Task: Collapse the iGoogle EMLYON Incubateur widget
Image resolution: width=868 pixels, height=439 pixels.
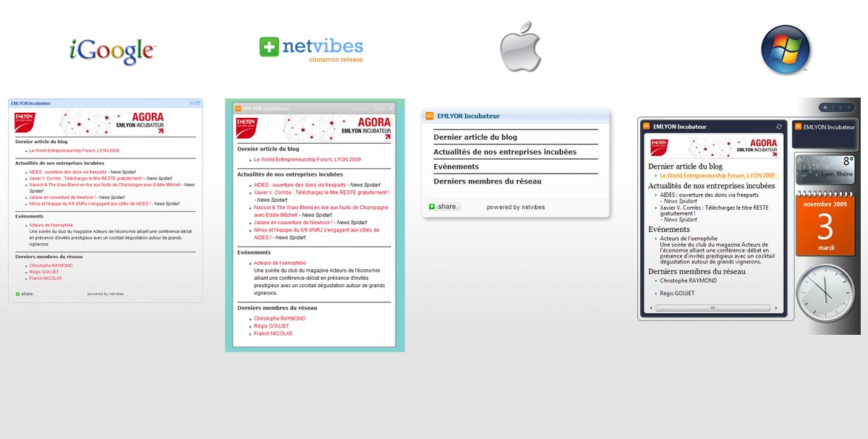Action: [x=198, y=103]
